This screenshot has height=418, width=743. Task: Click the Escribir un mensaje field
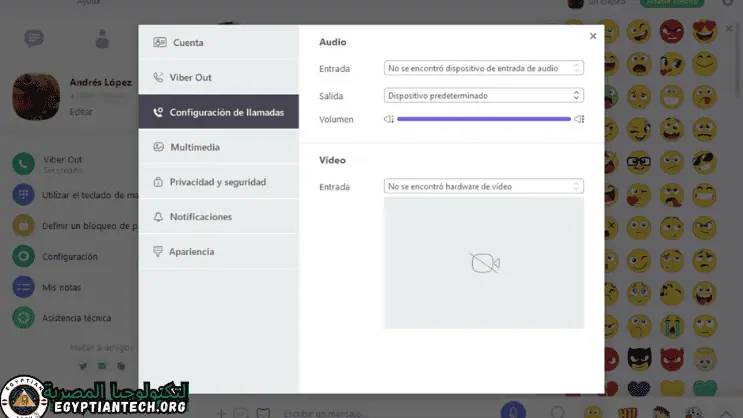[x=325, y=413]
